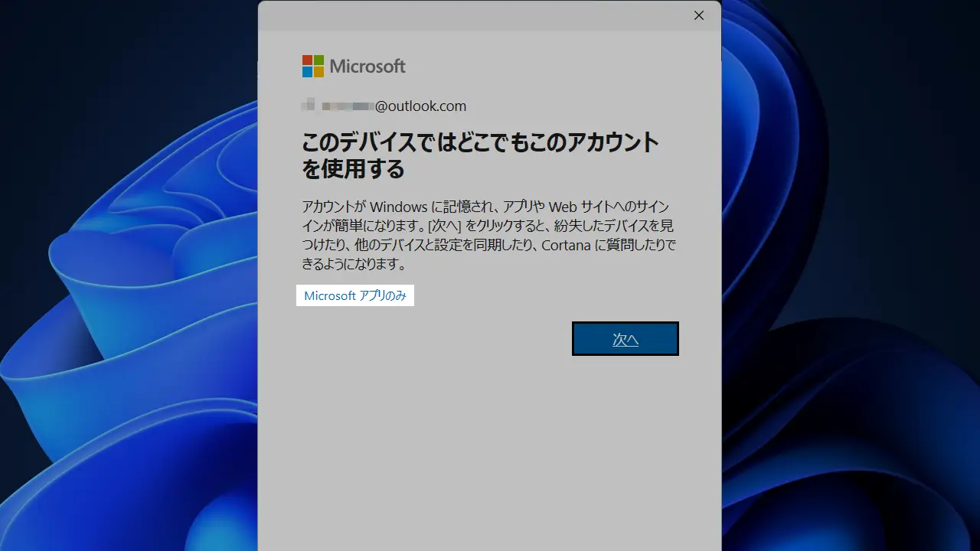Click the blue square in Microsoft logo
The image size is (980, 551).
(x=307, y=72)
